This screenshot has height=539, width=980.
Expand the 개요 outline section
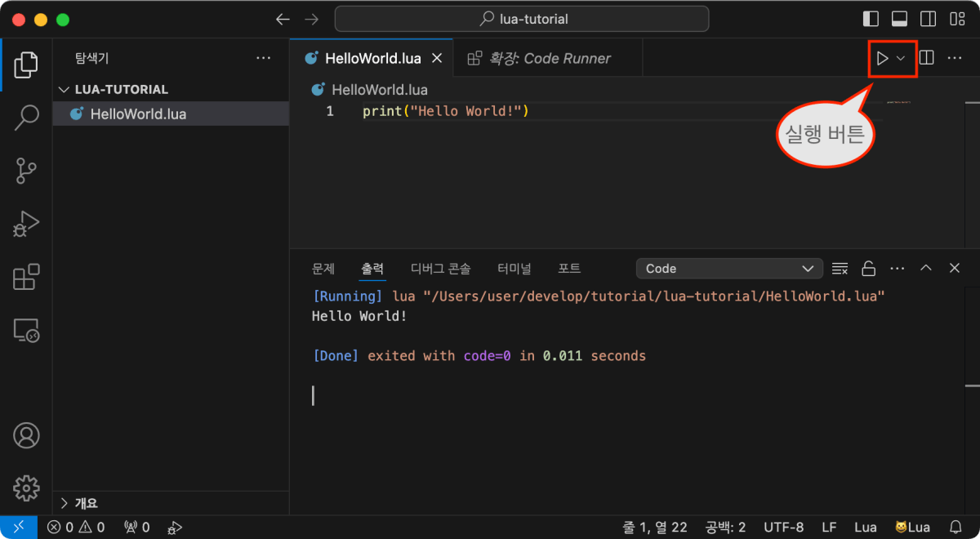[171, 503]
